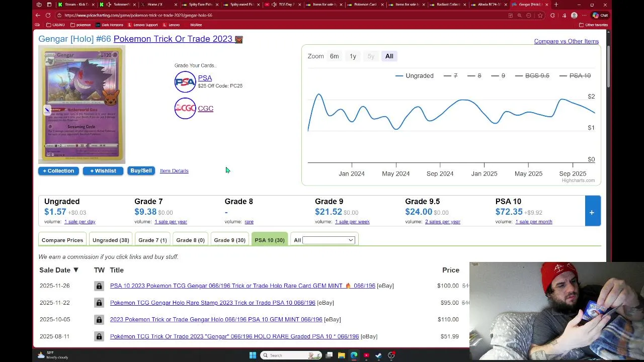644x362 pixels.
Task: Open the red YouTube app on the taskbar
Action: pos(366,355)
